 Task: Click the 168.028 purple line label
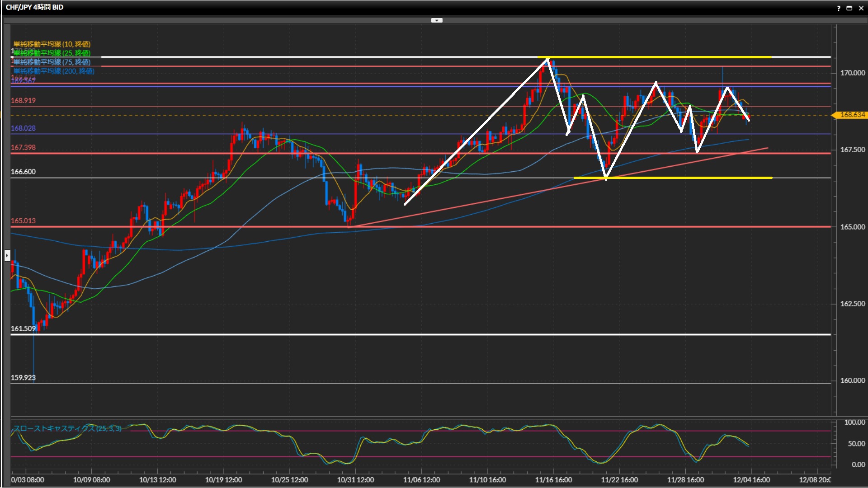click(23, 128)
